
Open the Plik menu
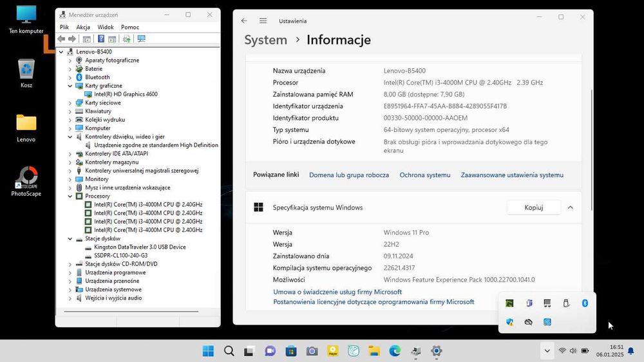click(x=64, y=27)
